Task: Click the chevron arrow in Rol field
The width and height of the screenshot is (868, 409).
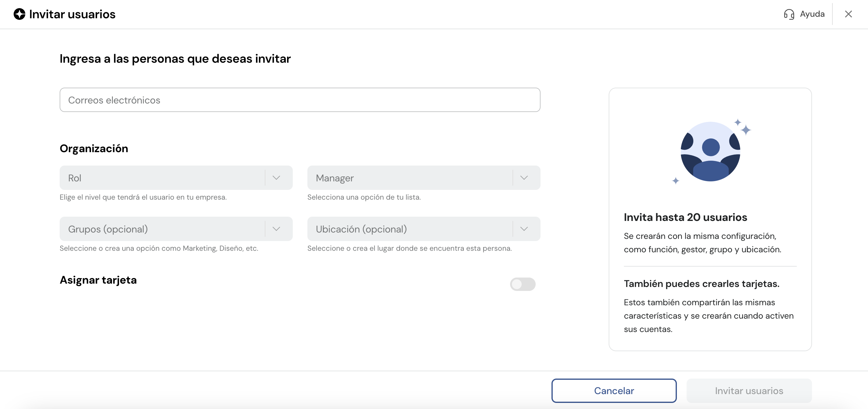Action: tap(276, 178)
